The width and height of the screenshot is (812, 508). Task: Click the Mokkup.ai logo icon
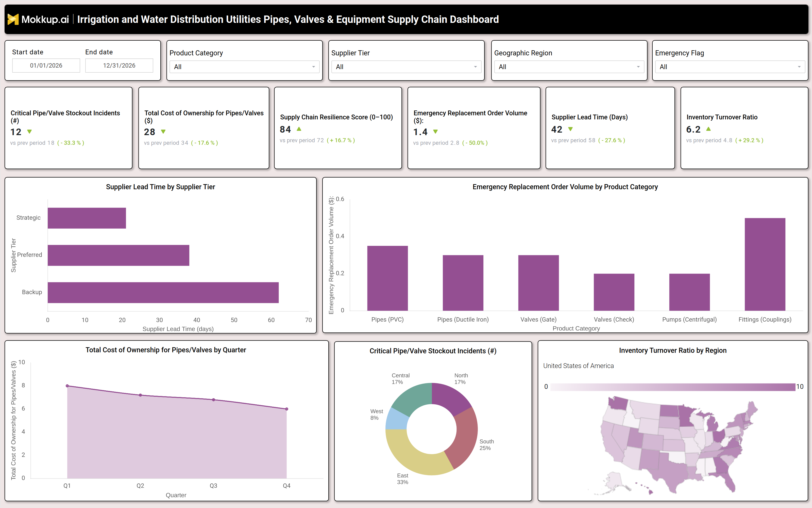[13, 19]
